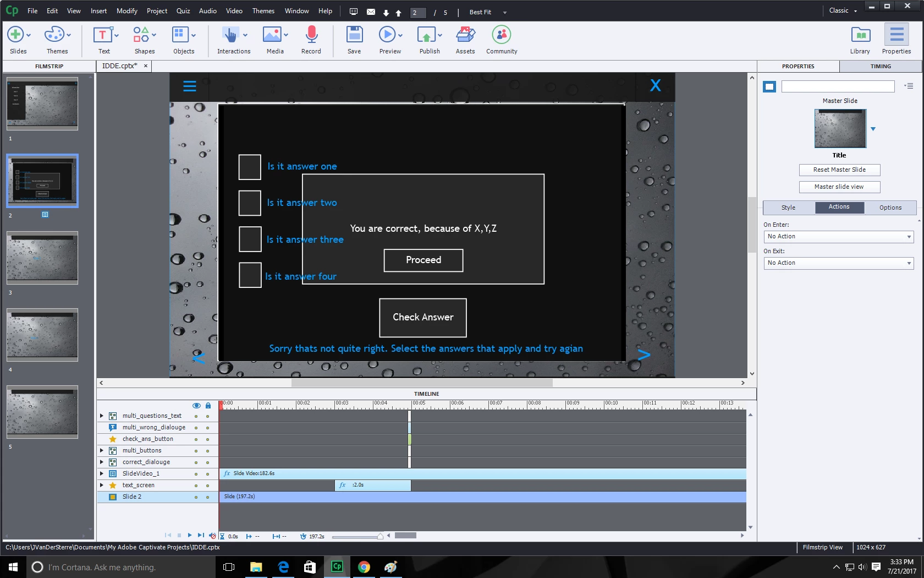924x578 pixels.
Task: Click the Master slide view button
Action: [839, 187]
